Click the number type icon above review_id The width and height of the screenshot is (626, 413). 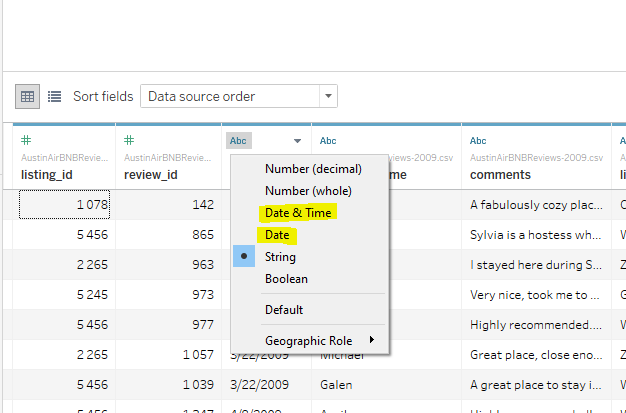(130, 141)
